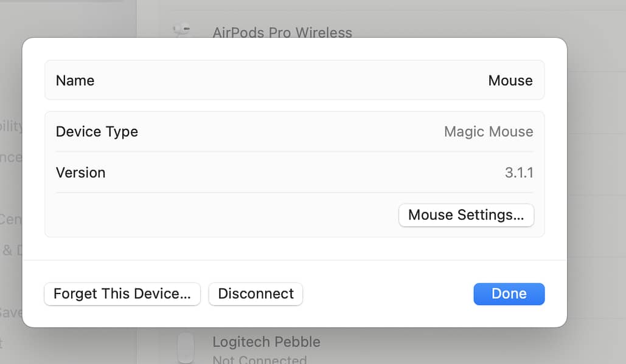The width and height of the screenshot is (626, 364).
Task: Click the Mouse name value
Action: pos(510,80)
